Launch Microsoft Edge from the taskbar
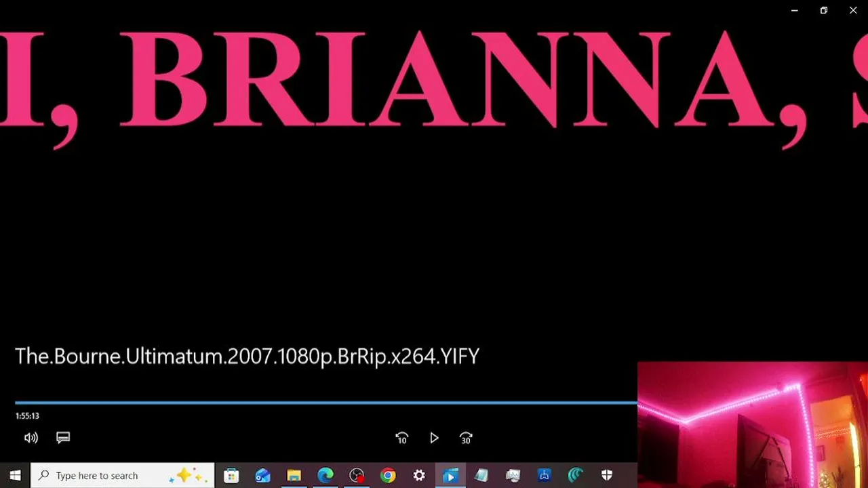The image size is (868, 488). coord(325,476)
